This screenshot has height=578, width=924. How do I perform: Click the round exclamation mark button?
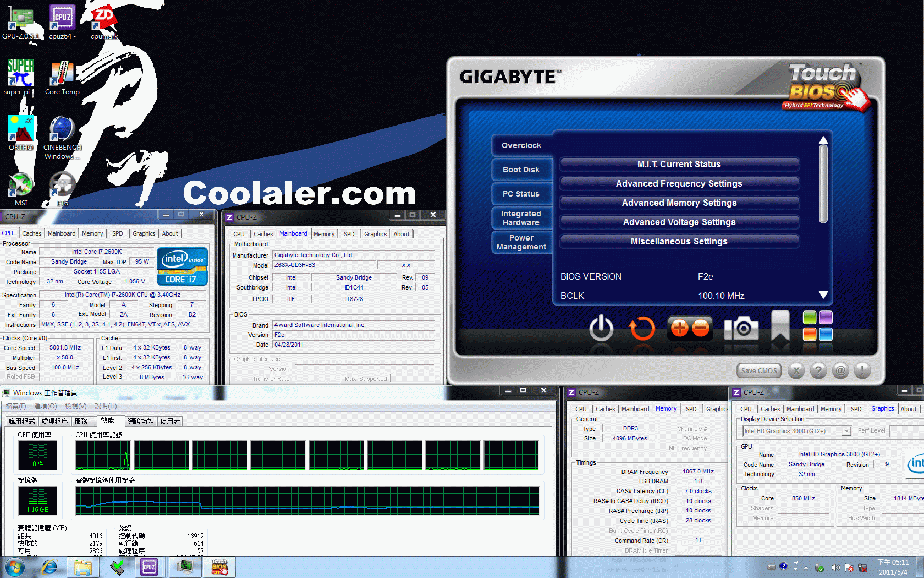click(x=862, y=370)
